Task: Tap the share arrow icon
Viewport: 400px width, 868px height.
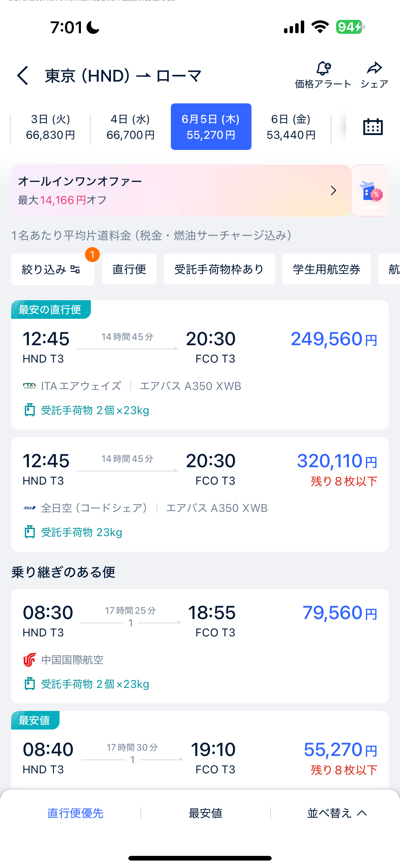Action: click(x=374, y=68)
